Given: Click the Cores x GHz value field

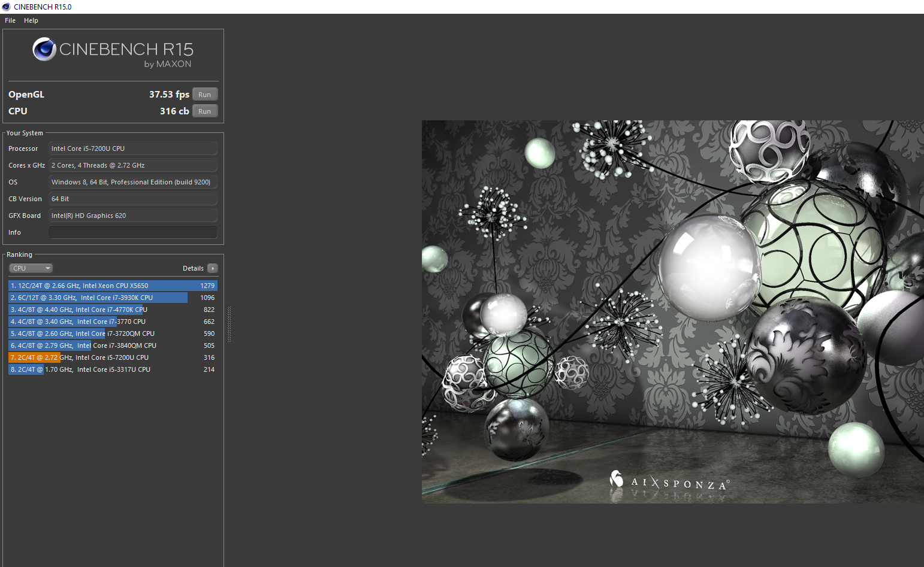Looking at the screenshot, I should click(133, 165).
